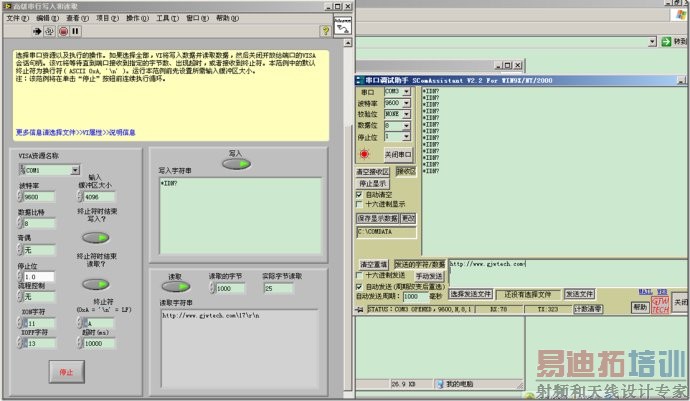The width and height of the screenshot is (690, 401).
Task: Toggle the 终止符时结束读取 switch
Action: click(x=95, y=284)
